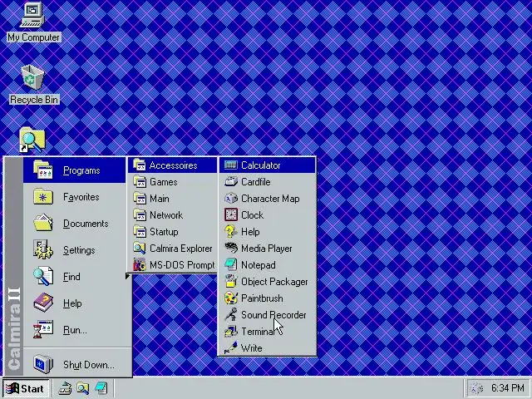Launch Calculator from Accessoires submenu
The image size is (532, 399).
coord(267,165)
